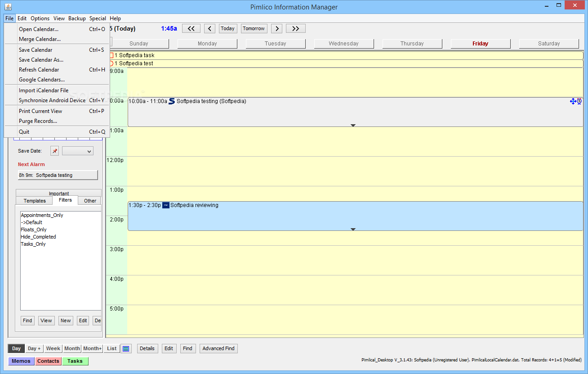Click the Advanced Find button
588x374 pixels.
point(218,348)
